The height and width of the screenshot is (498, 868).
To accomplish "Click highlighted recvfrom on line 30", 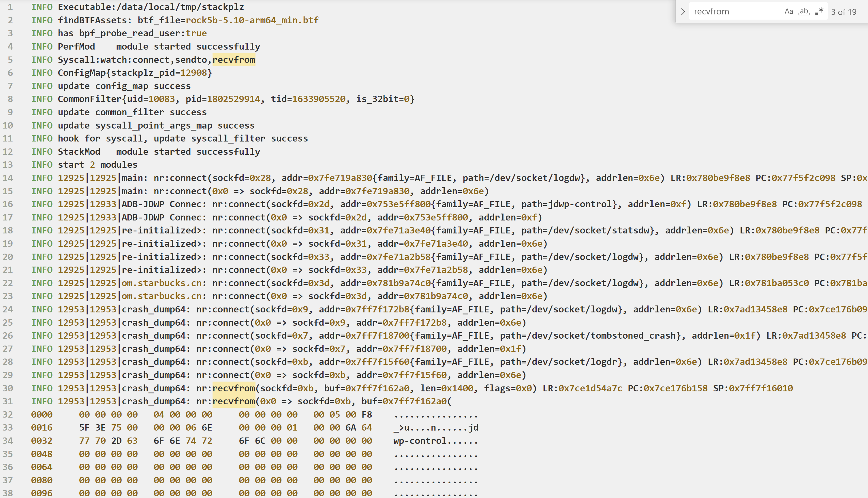I will coord(234,388).
